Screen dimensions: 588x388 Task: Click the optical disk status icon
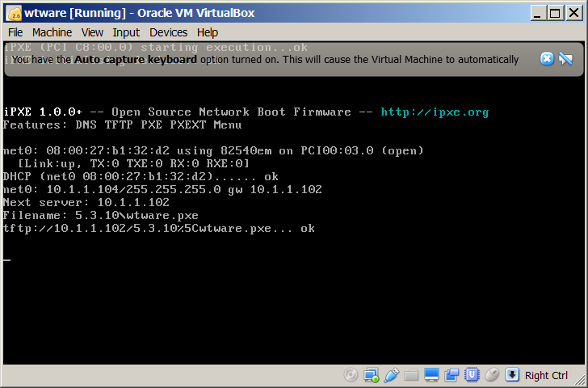click(x=351, y=375)
